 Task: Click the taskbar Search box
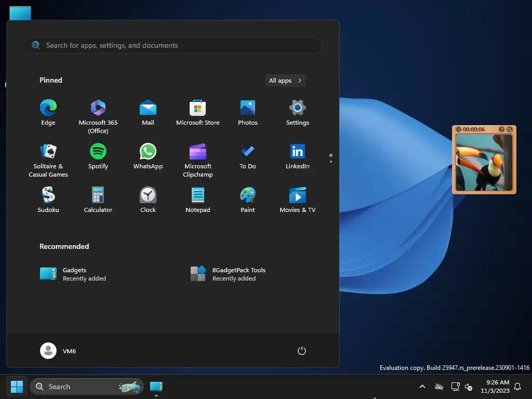click(87, 387)
